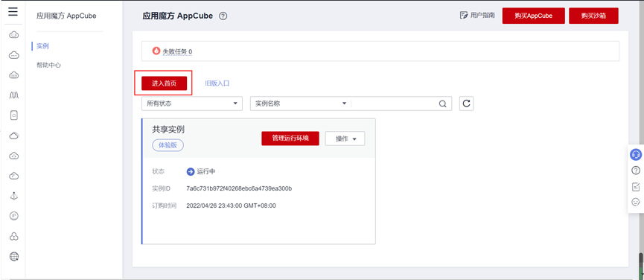This screenshot has width=644, height=280.
Task: Select 实例 in the left navigation
Action: [x=42, y=46]
